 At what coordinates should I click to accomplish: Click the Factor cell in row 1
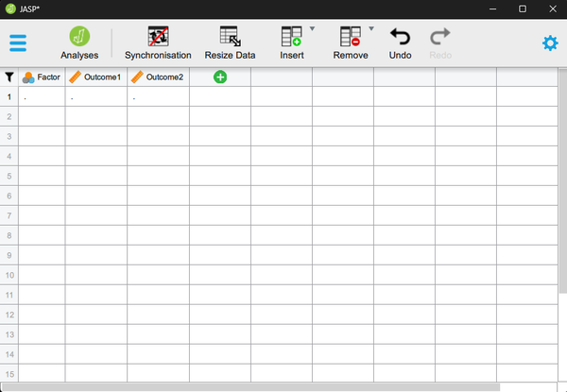point(42,96)
